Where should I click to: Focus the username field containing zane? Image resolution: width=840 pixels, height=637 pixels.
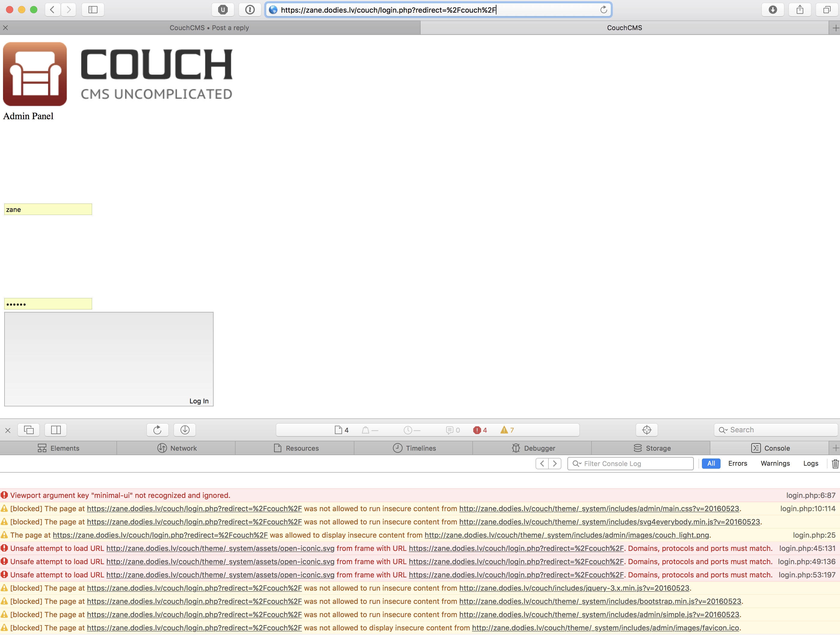pyautogui.click(x=48, y=210)
